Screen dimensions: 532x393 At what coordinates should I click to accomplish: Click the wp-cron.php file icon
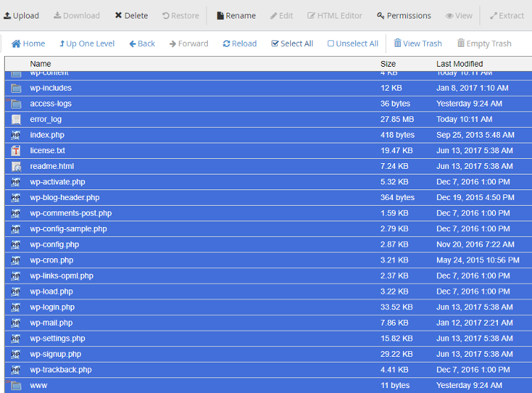coord(16,260)
